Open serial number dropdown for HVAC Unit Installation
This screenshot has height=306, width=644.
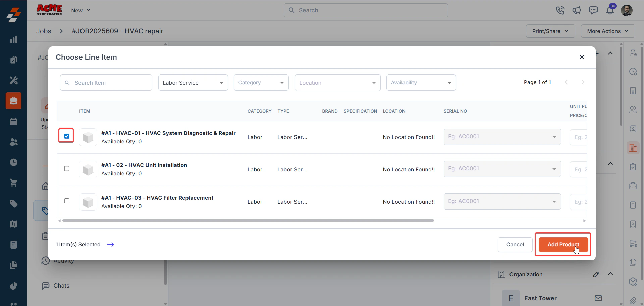(x=502, y=169)
